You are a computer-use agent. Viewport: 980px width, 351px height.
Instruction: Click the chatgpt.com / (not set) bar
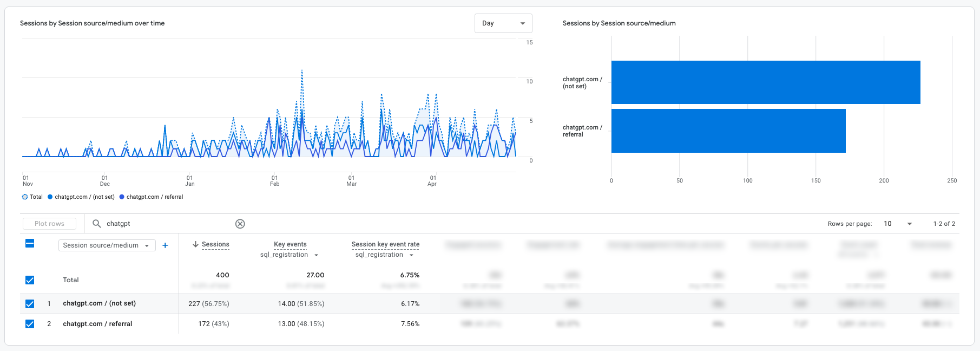click(766, 82)
